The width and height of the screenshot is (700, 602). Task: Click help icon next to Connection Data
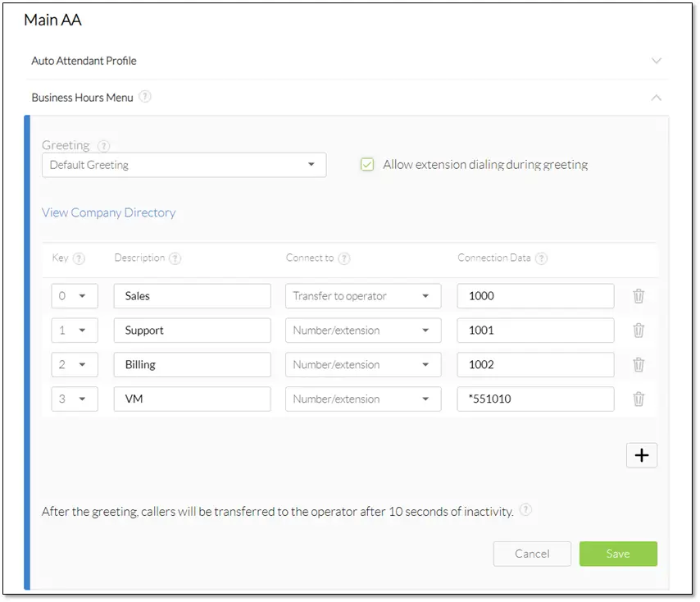(x=541, y=258)
